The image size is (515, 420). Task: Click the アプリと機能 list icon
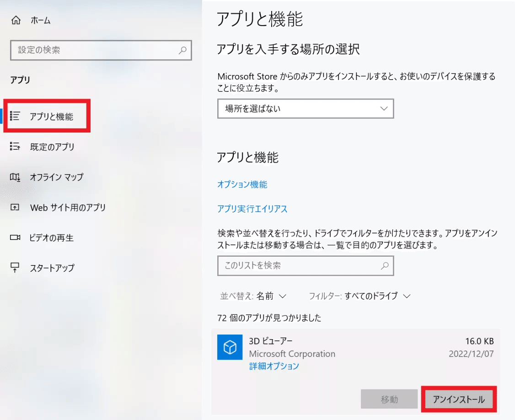pyautogui.click(x=15, y=116)
